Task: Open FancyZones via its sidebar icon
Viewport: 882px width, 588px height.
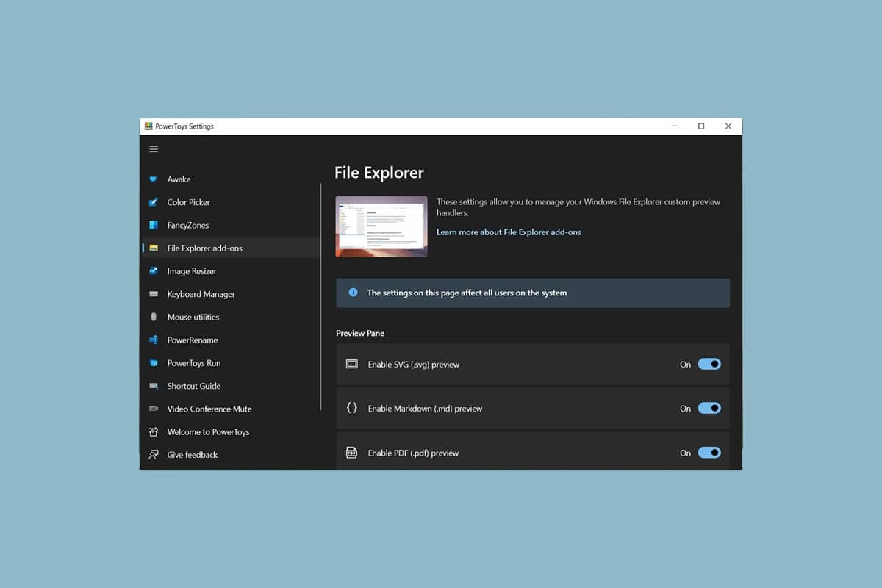Action: click(154, 225)
